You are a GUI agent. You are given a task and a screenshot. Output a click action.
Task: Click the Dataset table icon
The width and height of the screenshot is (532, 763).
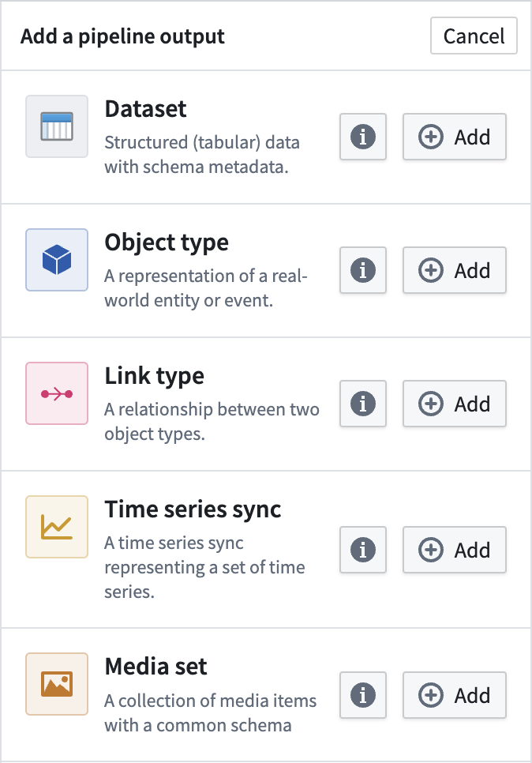pyautogui.click(x=56, y=124)
